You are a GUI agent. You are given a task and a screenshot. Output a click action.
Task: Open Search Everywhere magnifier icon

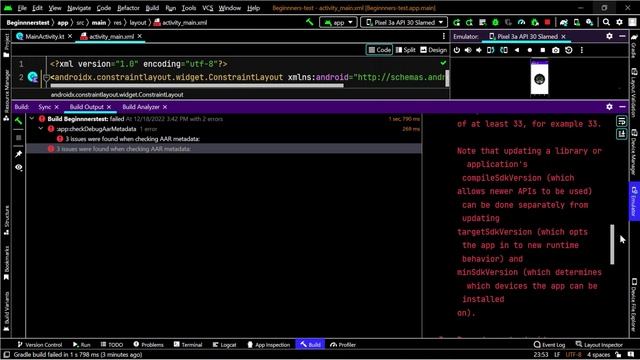pos(607,22)
